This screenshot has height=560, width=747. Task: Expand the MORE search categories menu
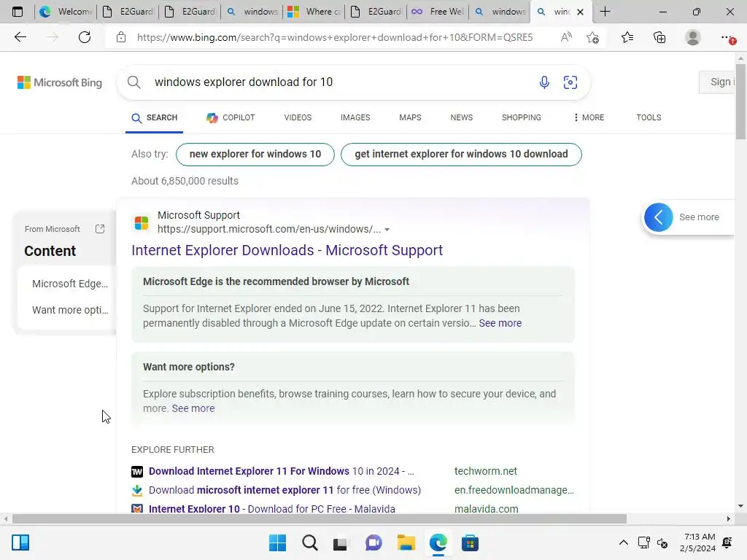tap(589, 117)
